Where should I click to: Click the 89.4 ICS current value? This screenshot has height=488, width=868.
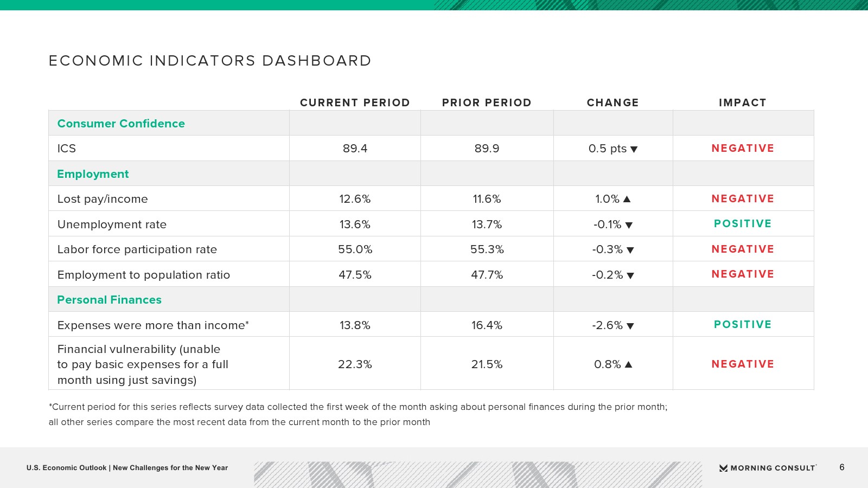(355, 149)
